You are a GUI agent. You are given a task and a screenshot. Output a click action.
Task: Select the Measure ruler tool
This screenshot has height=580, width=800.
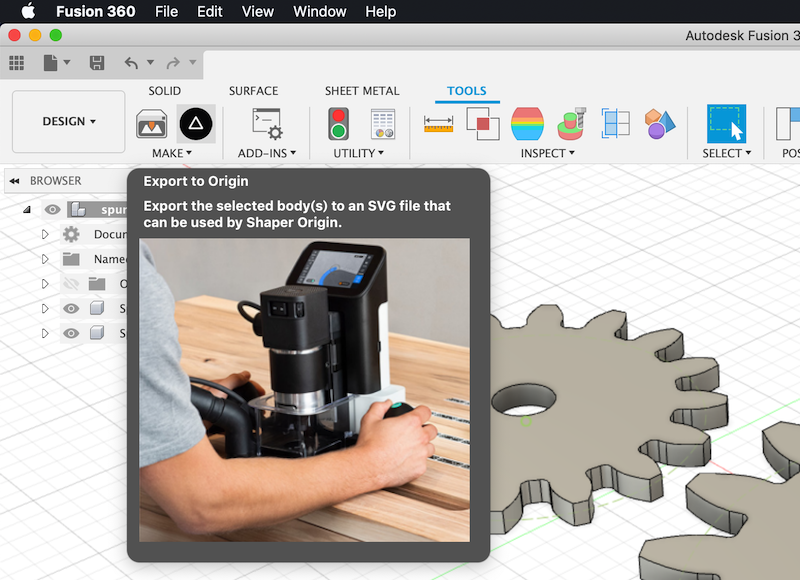point(438,124)
